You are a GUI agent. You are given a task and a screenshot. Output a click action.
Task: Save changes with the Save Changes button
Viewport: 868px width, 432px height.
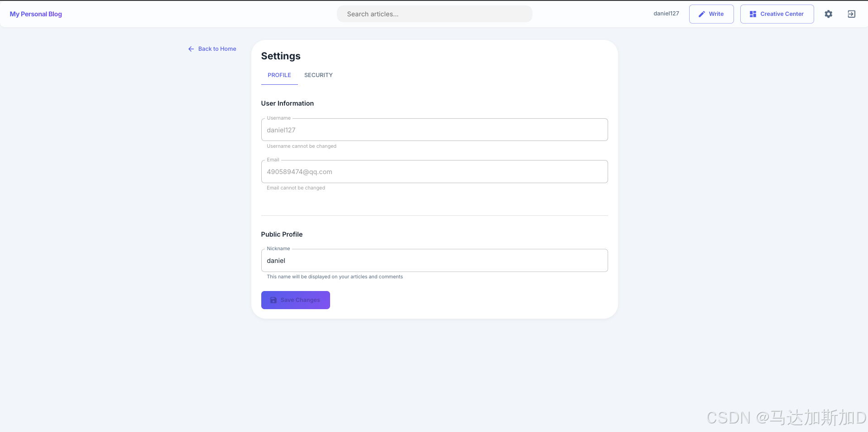(296, 300)
